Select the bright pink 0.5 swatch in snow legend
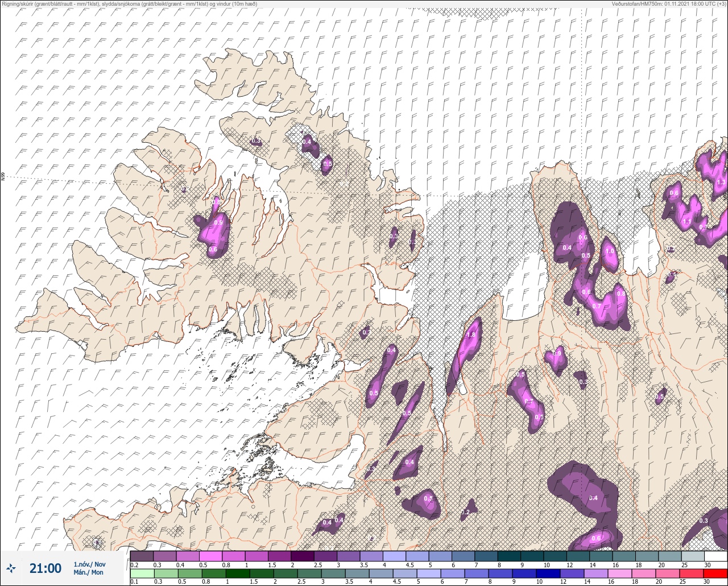 [x=210, y=556]
